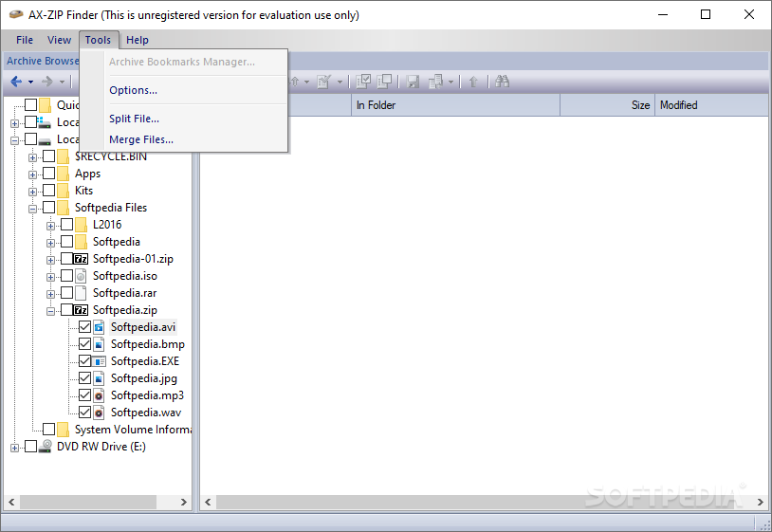Click the grey up-arrow go up icon

[x=473, y=82]
